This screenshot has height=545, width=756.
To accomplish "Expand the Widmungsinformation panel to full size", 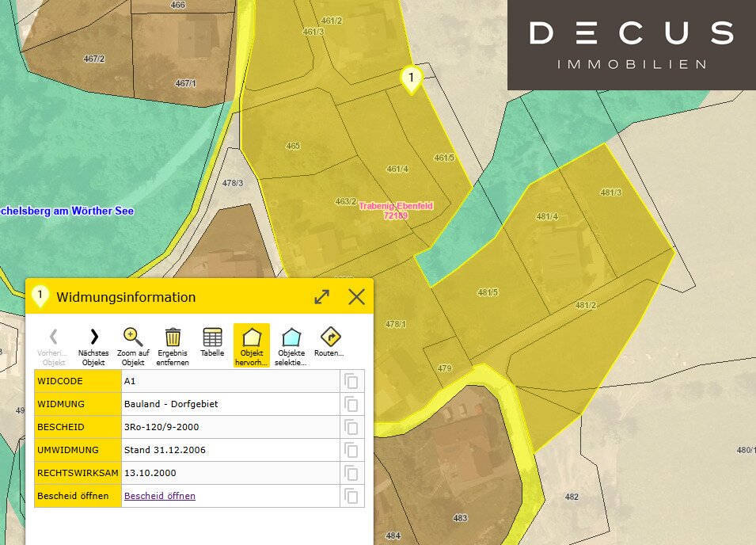I will (x=321, y=297).
